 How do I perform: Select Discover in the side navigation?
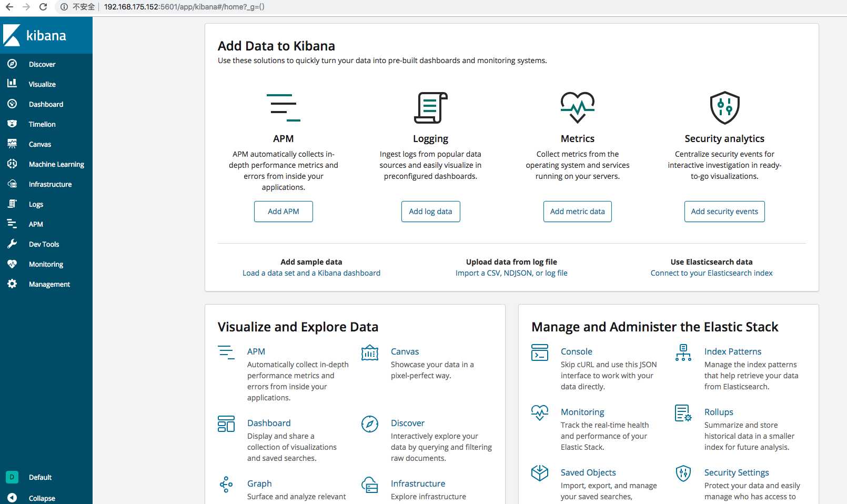(x=42, y=64)
